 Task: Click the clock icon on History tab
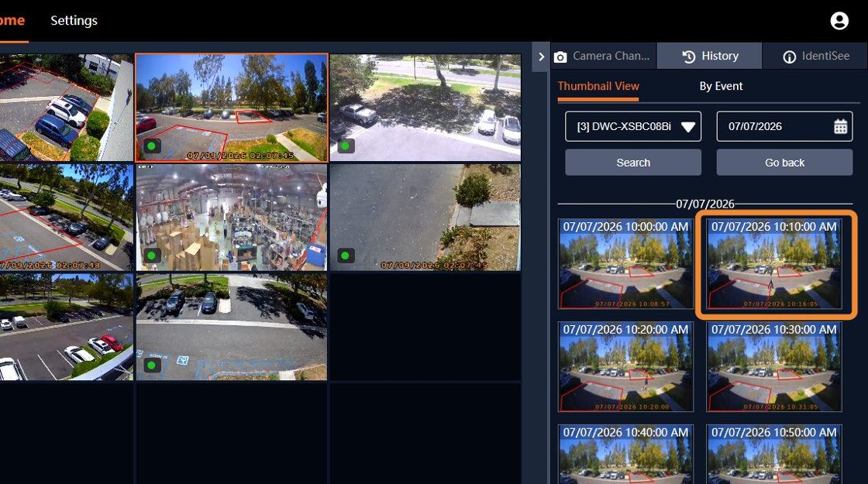689,57
